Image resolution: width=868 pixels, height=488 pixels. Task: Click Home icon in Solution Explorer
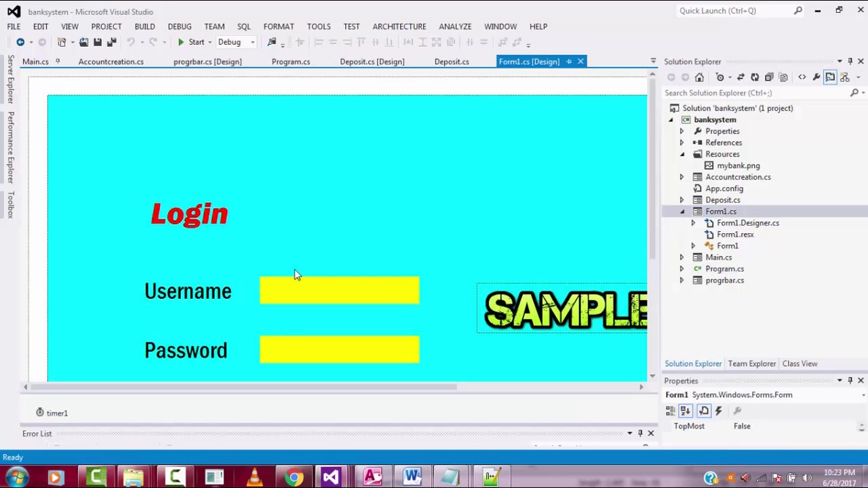point(699,77)
